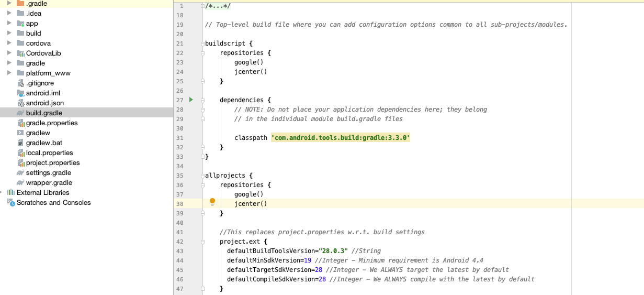The height and width of the screenshot is (295, 644).
Task: Expand the build folder arrow
Action: tap(9, 33)
